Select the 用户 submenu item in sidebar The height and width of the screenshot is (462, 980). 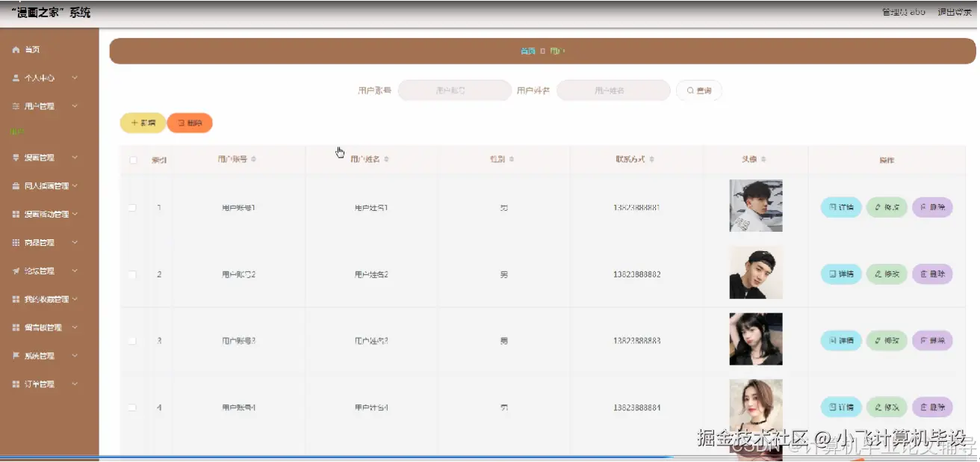[x=16, y=132]
